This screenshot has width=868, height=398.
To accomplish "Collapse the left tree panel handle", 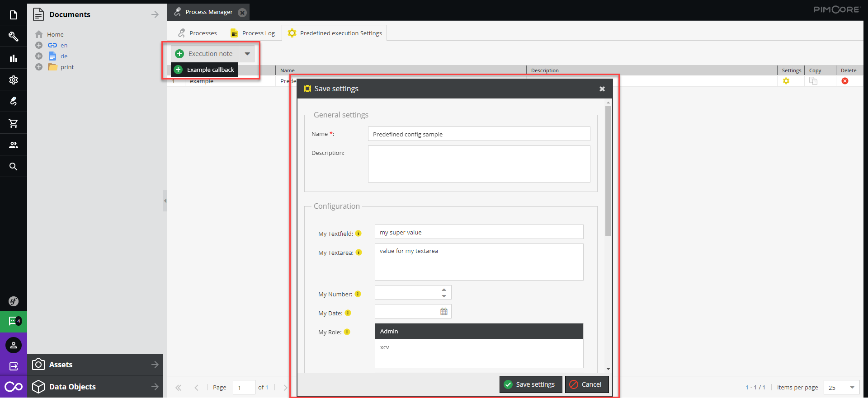I will [165, 201].
